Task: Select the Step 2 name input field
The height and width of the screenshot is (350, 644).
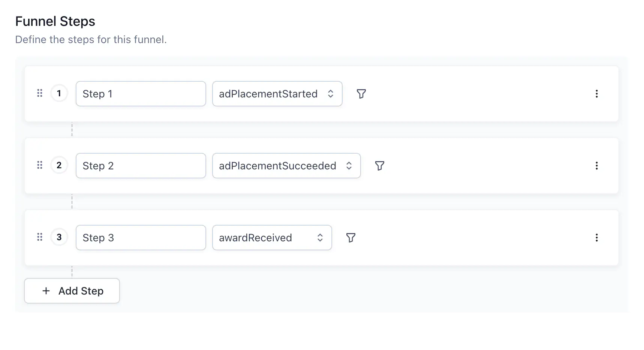Action: pos(141,166)
